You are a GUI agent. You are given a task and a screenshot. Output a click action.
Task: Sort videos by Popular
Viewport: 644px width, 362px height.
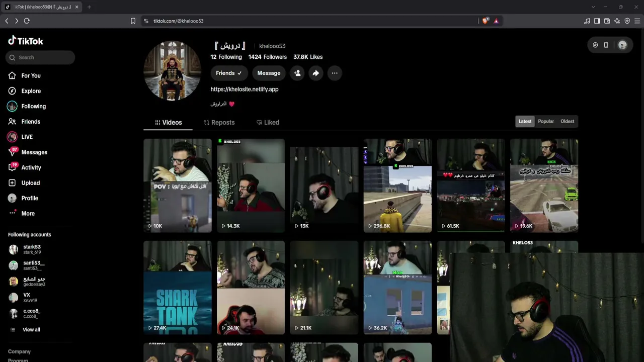point(546,121)
